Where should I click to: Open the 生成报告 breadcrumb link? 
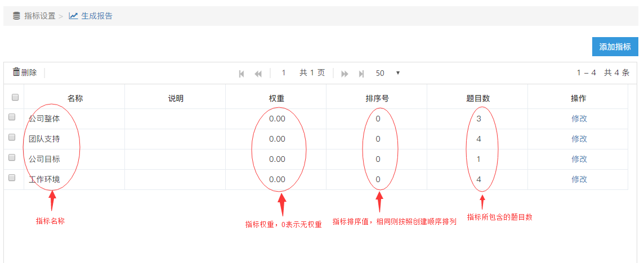(96, 16)
